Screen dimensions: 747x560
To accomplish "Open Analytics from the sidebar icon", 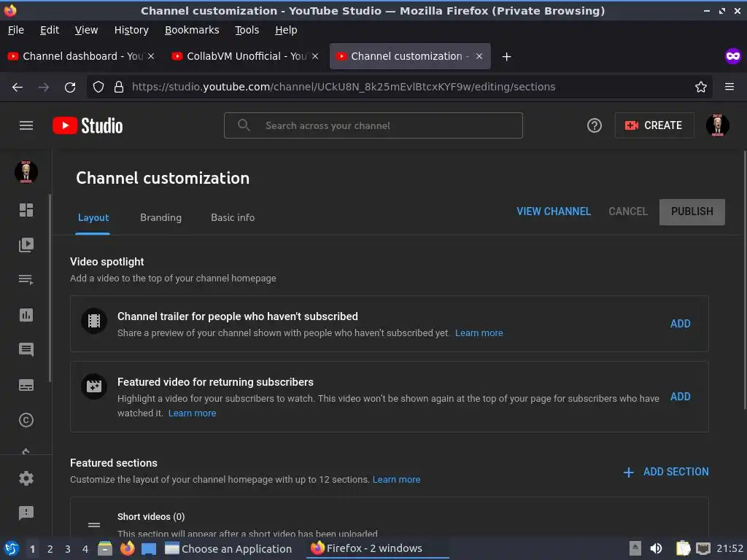I will (x=26, y=315).
